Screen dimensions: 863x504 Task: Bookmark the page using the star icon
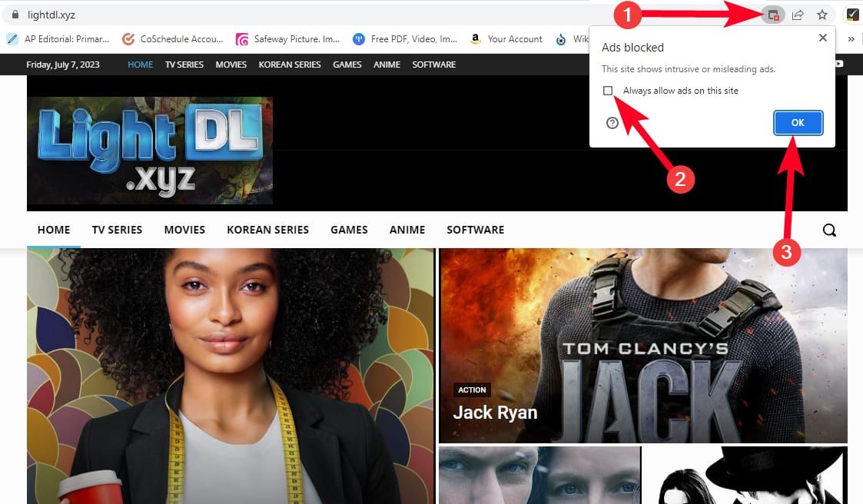(x=822, y=14)
